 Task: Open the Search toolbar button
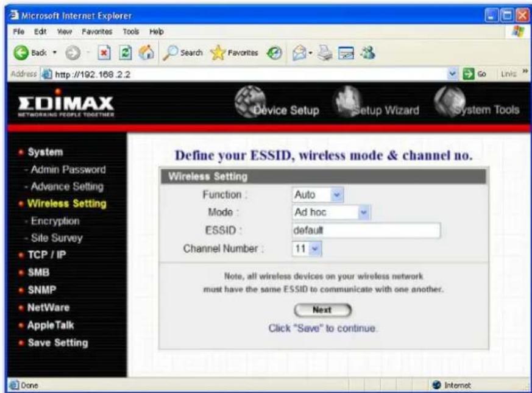[183, 53]
